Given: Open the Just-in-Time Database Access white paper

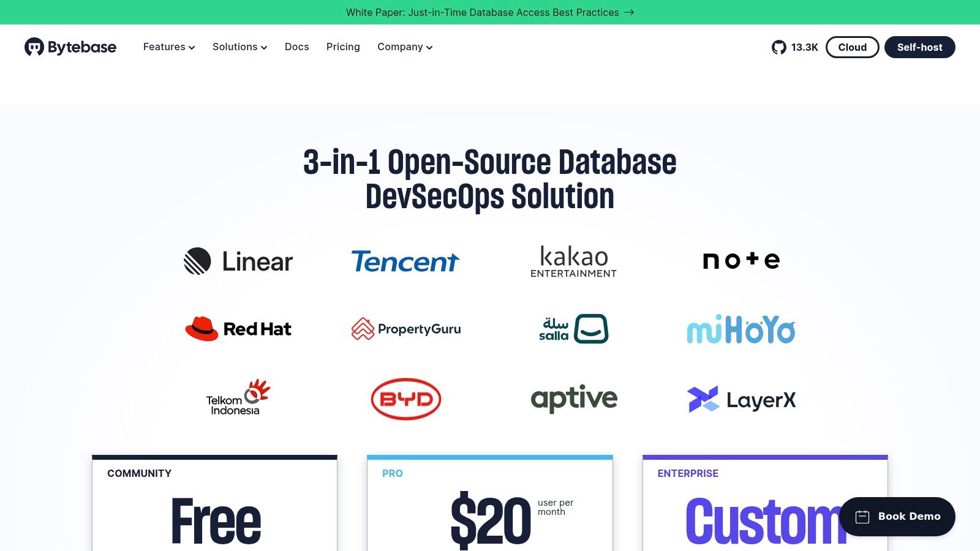Looking at the screenshot, I should click(x=490, y=12).
